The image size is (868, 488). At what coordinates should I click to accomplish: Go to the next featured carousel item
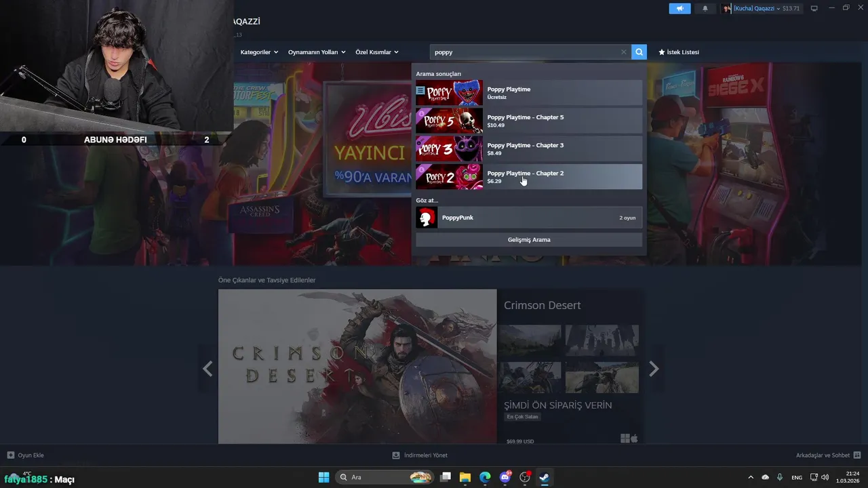(654, 369)
